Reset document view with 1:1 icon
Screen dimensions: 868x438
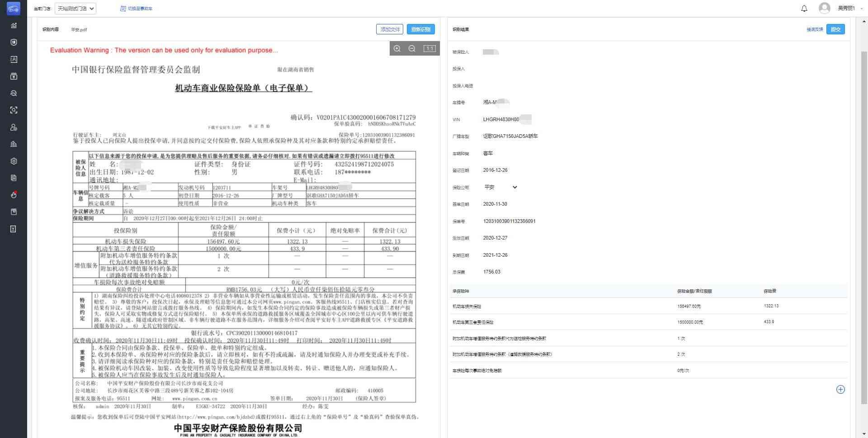[429, 49]
